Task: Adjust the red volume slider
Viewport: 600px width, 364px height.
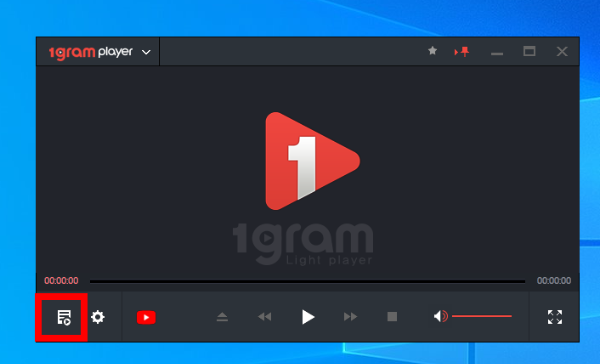Action: coord(482,316)
